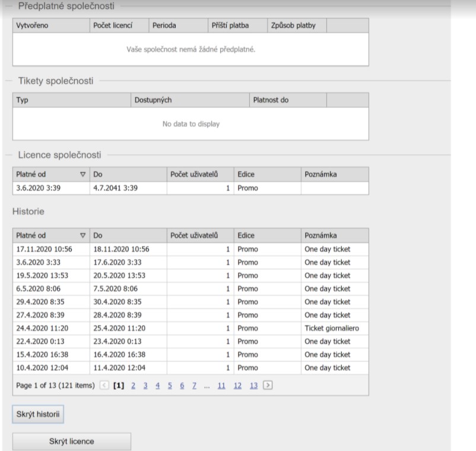Open history page 11

221,386
